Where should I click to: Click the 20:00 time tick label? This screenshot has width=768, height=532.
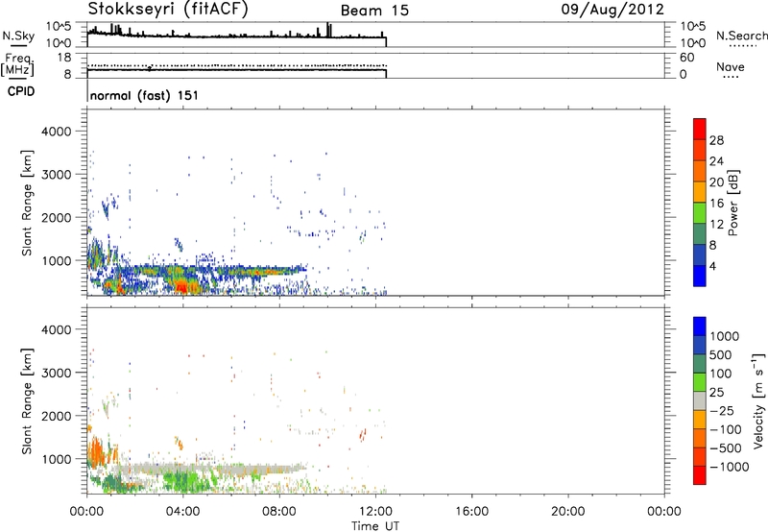tap(567, 512)
